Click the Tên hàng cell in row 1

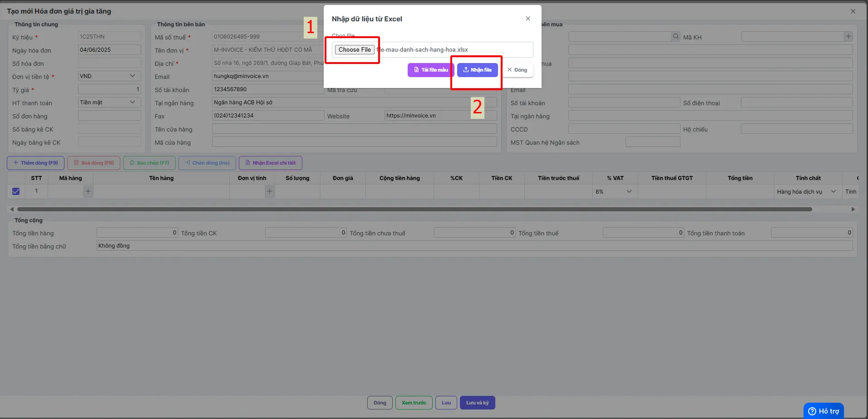[161, 191]
